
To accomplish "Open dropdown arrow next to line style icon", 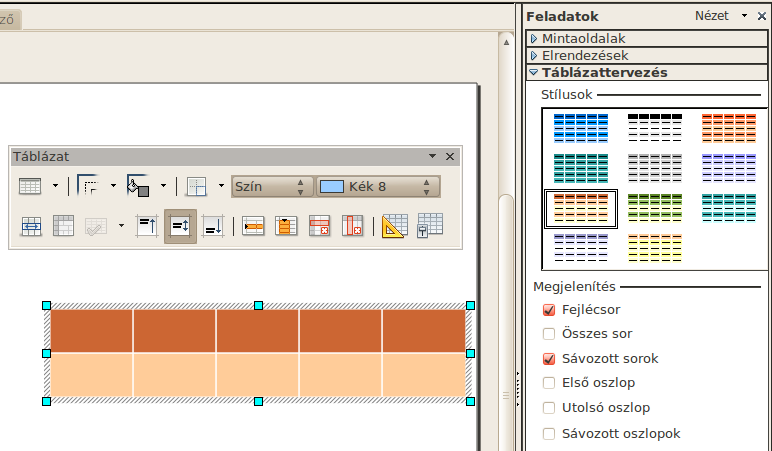I will click(x=113, y=186).
